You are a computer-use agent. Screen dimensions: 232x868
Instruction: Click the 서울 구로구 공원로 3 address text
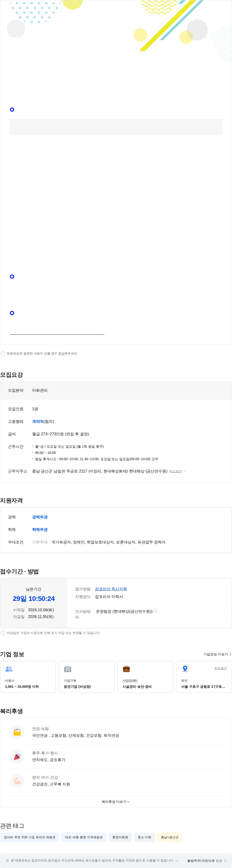coord(203,686)
